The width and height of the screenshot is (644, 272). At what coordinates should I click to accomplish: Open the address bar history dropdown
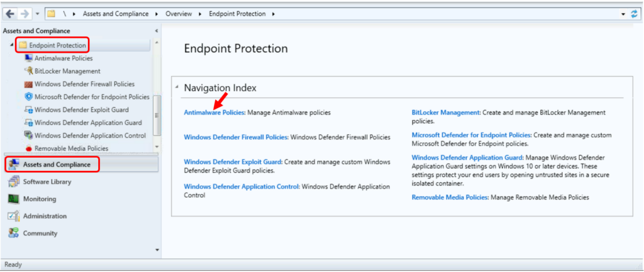pyautogui.click(x=623, y=14)
